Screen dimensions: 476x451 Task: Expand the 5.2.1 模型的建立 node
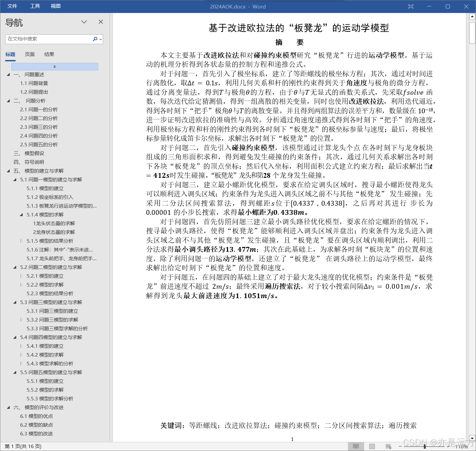[x=21, y=276]
